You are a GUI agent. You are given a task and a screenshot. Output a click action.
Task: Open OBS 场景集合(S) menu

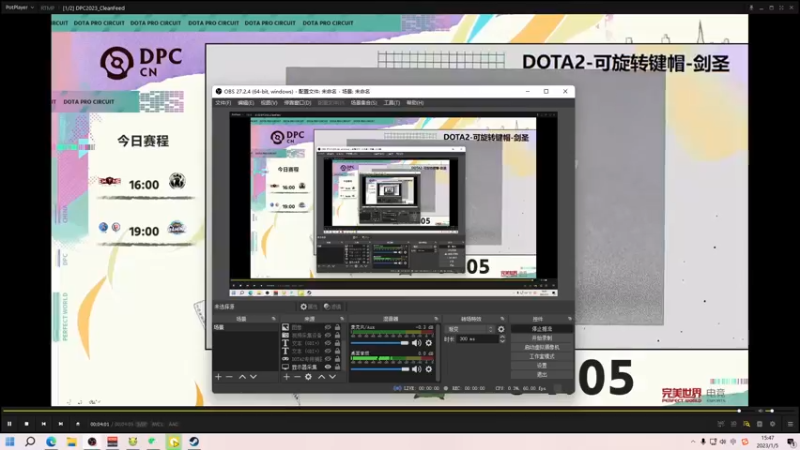[364, 103]
